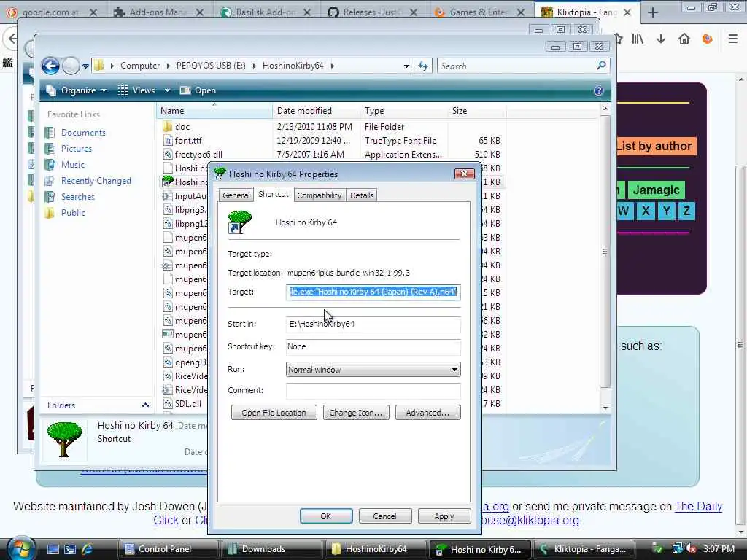The width and height of the screenshot is (747, 560).
Task: Open Public in Favorite Links
Action: 73,213
